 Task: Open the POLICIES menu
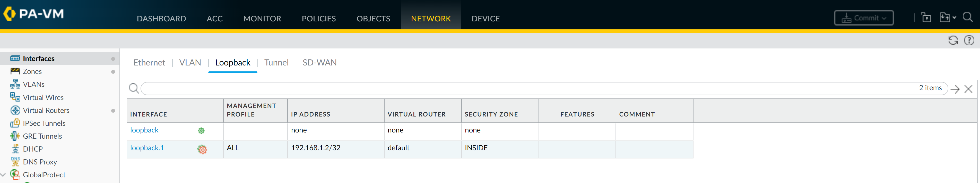pos(318,19)
